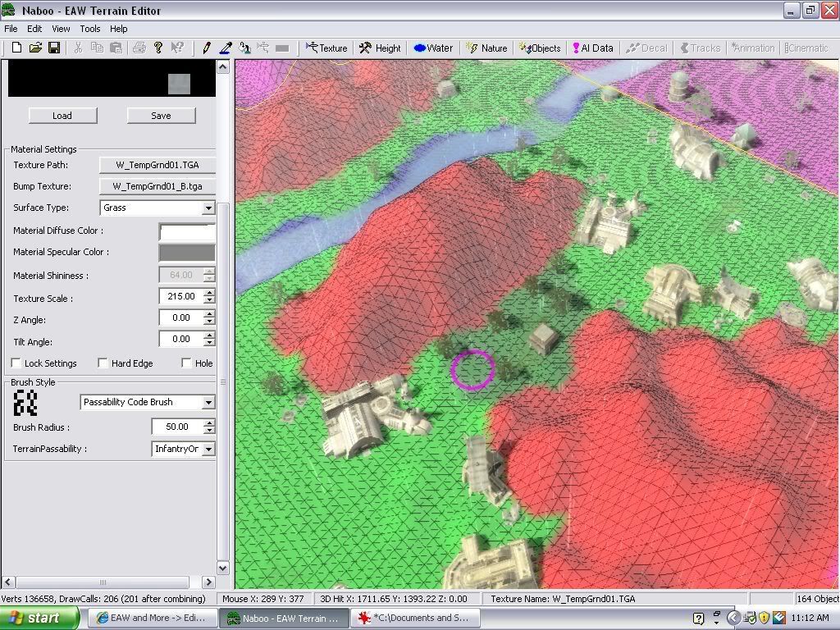Click the question mark About icon

[x=158, y=48]
